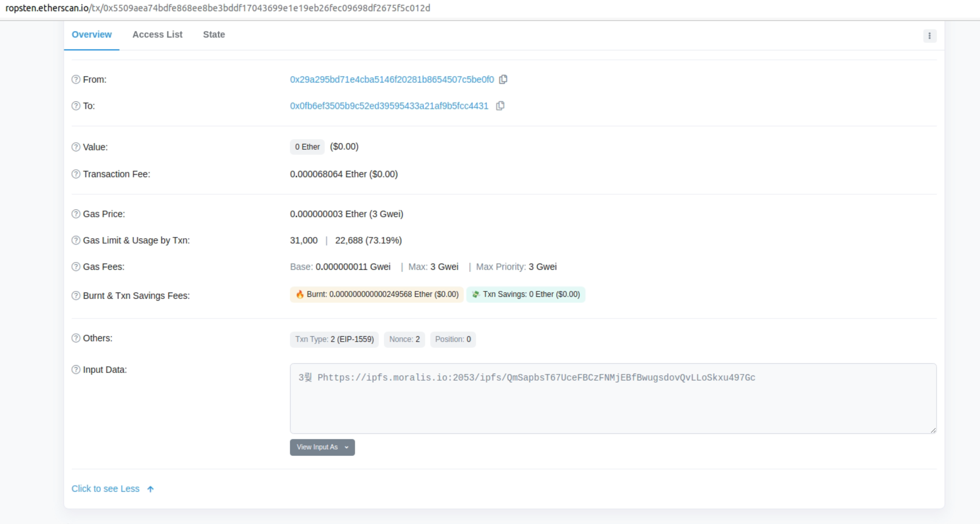Click help icon next to Others label
This screenshot has width=980, height=524.
[76, 338]
